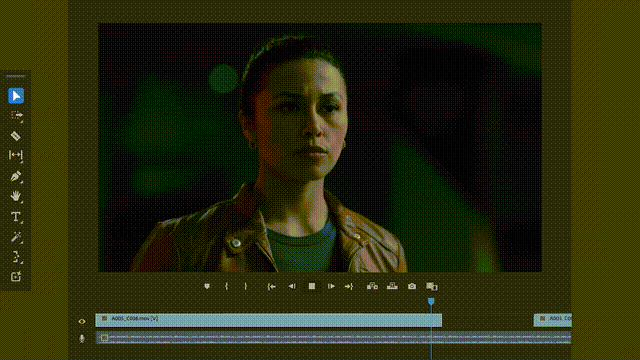
Task: Toggle video track eye visibility
Action: tap(82, 321)
